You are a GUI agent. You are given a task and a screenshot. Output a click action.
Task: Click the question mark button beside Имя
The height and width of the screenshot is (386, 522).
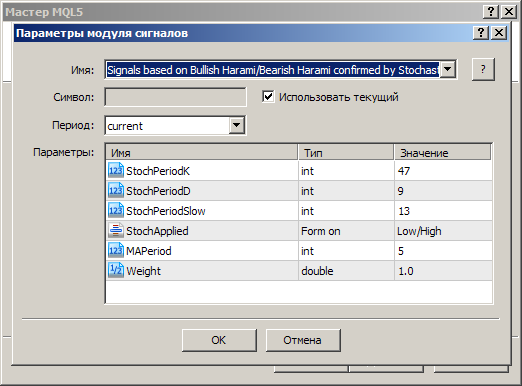click(x=483, y=69)
